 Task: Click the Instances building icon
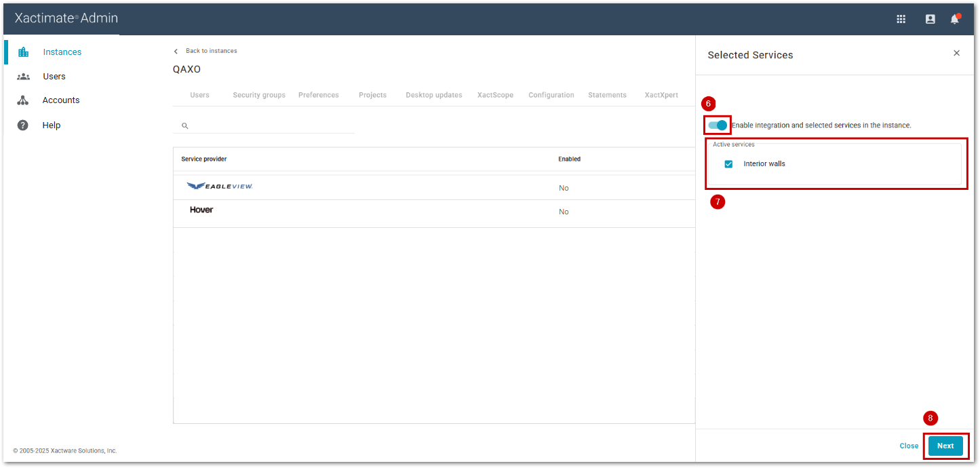(23, 52)
